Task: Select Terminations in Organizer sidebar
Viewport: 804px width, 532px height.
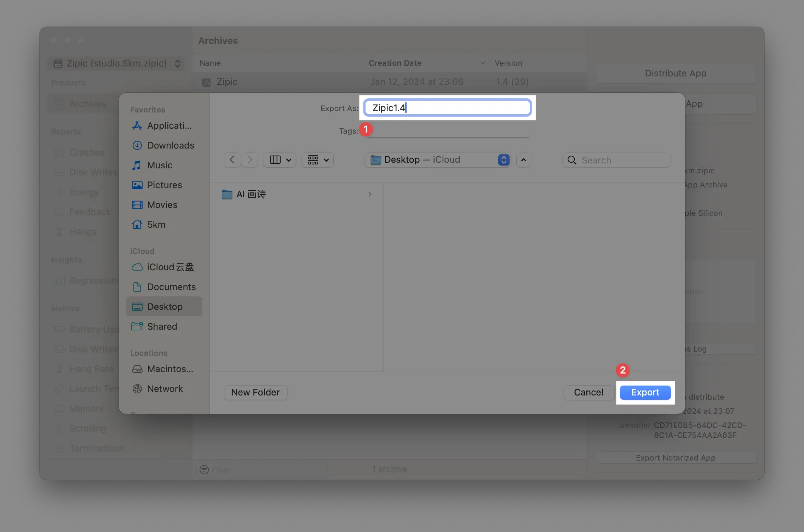Action: 97,448
